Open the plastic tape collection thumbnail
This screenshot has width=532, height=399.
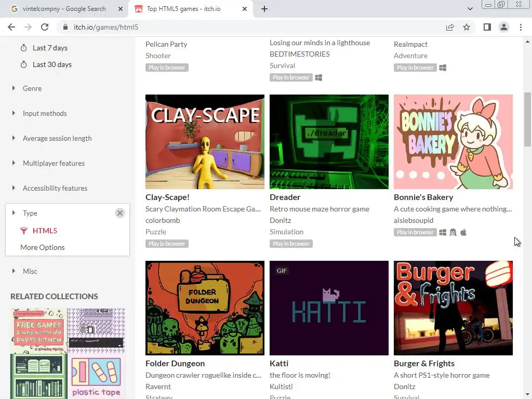(96, 376)
